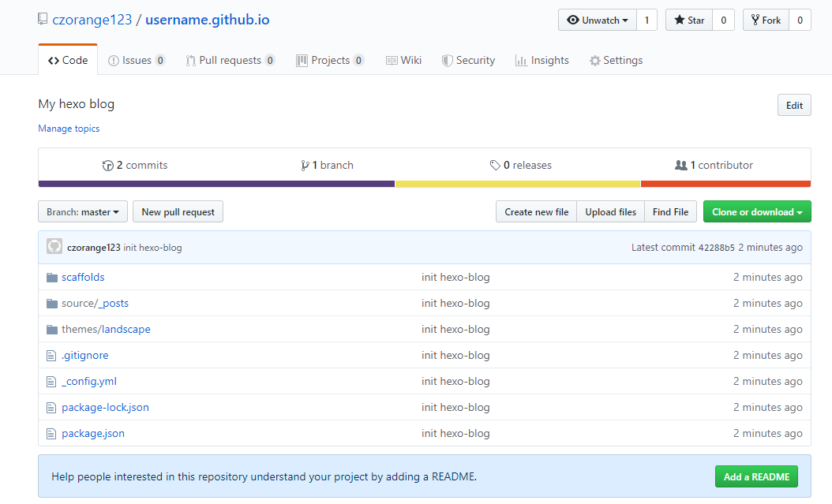This screenshot has width=832, height=504.
Task: Click the themes/landscape folder icon
Action: point(52,329)
